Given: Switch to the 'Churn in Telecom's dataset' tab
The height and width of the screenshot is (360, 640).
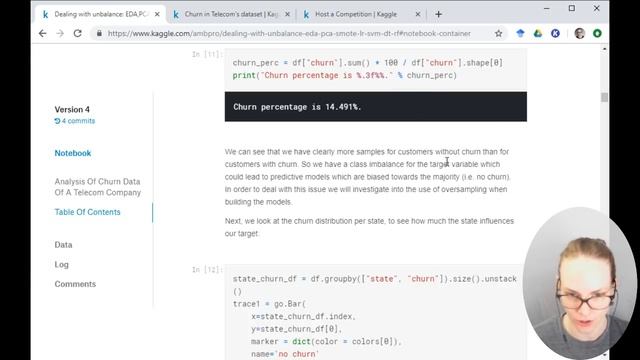Looking at the screenshot, I should [x=231, y=14].
